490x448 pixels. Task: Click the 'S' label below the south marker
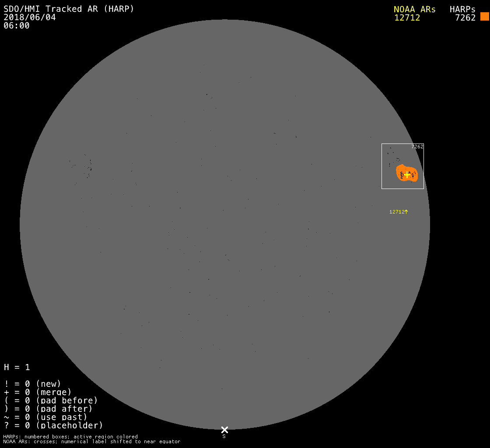tap(224, 436)
